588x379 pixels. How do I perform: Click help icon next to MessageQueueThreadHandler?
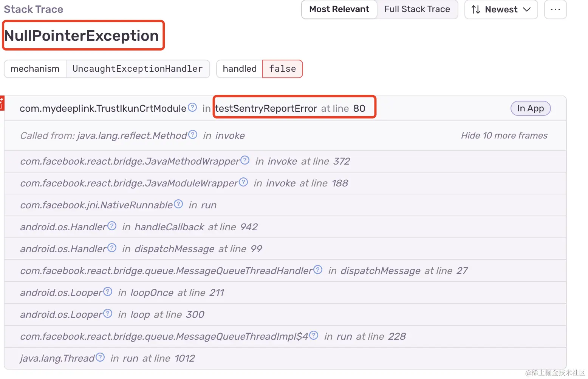coord(318,270)
